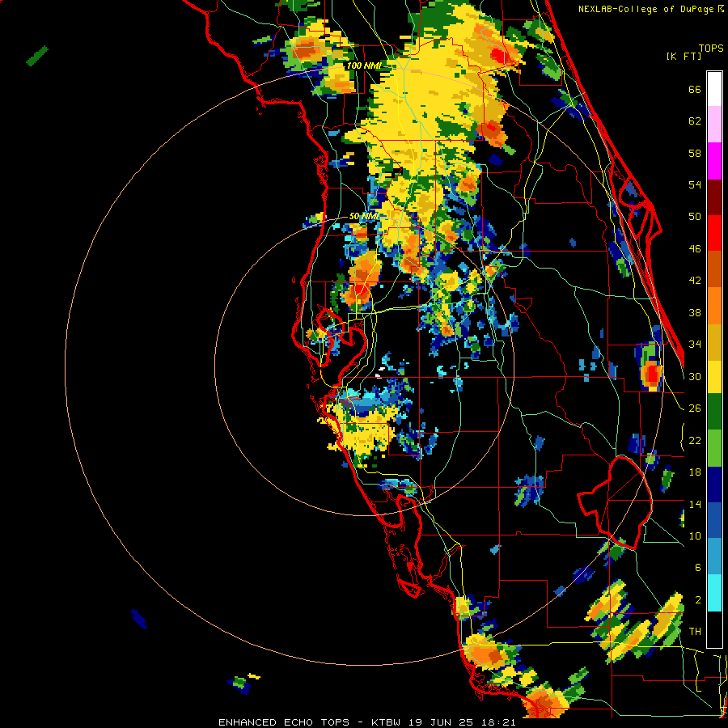Click the legend value 46
Image resolution: width=728 pixels, height=728 pixels.
695,249
